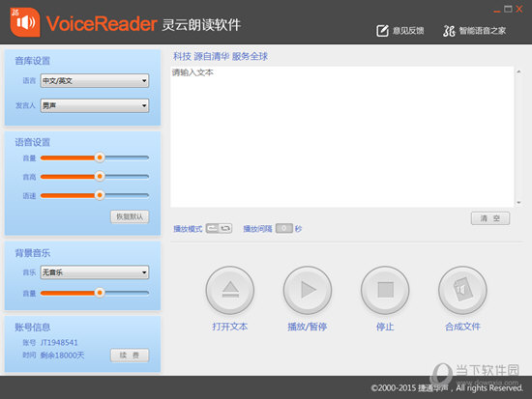
Task: Click the 播放/暂停 label
Action: tap(308, 327)
